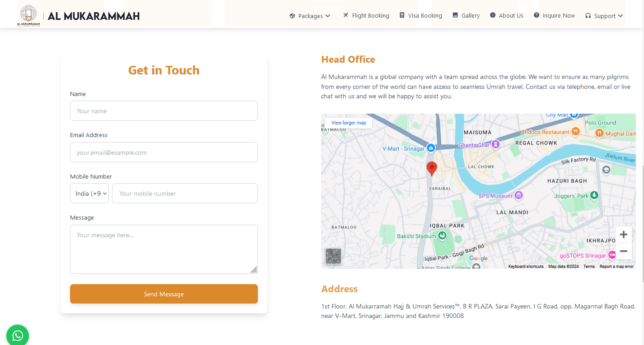The width and height of the screenshot is (644, 345).
Task: Click the LAL MANDI map label
Action: (x=512, y=212)
